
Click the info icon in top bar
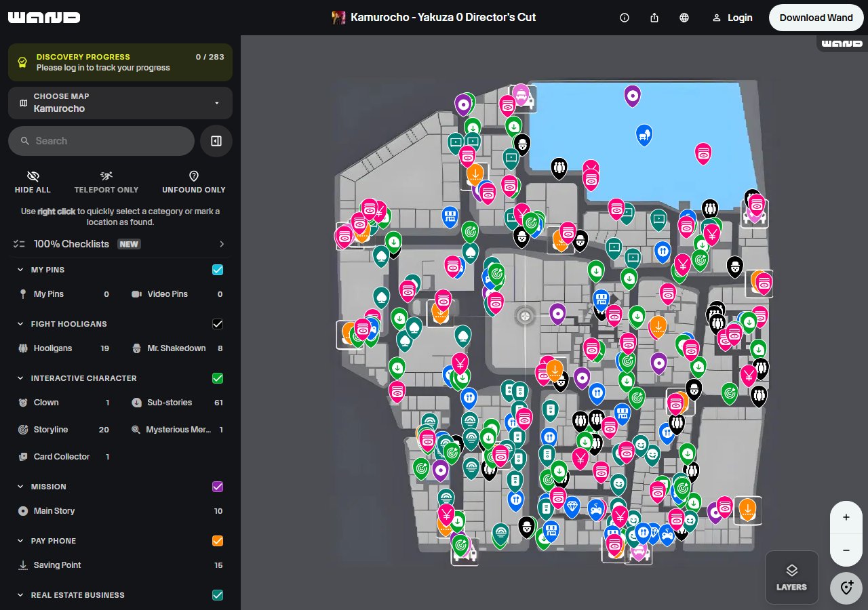[625, 18]
